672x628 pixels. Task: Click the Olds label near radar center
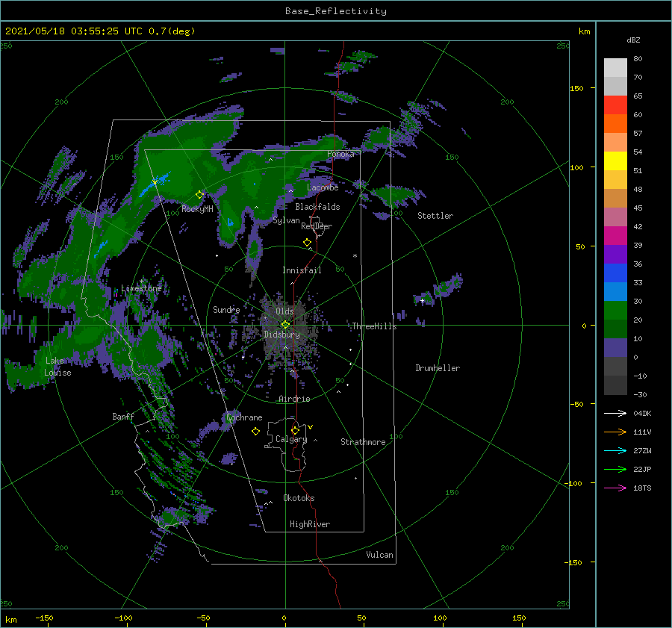click(x=284, y=311)
